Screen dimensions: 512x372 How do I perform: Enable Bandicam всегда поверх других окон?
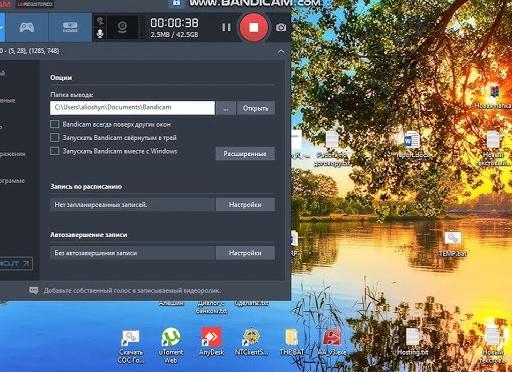pyautogui.click(x=54, y=124)
